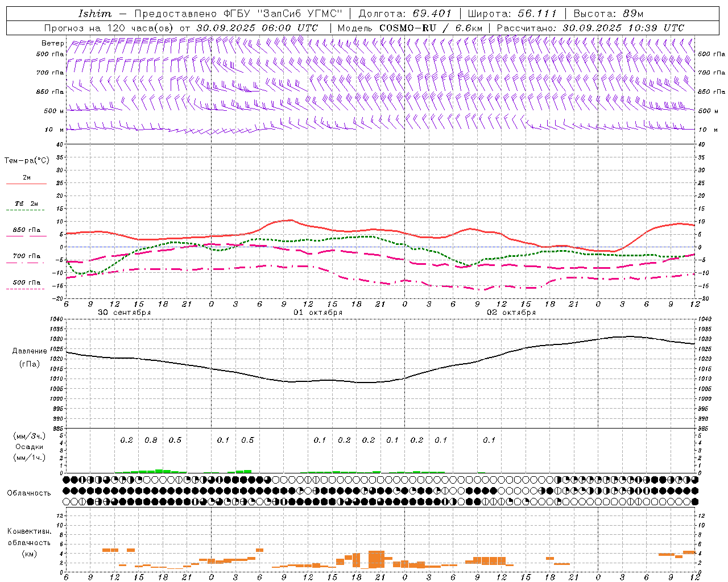
Task: Click the "Конвективн." convective cloud label
Action: pos(30,531)
